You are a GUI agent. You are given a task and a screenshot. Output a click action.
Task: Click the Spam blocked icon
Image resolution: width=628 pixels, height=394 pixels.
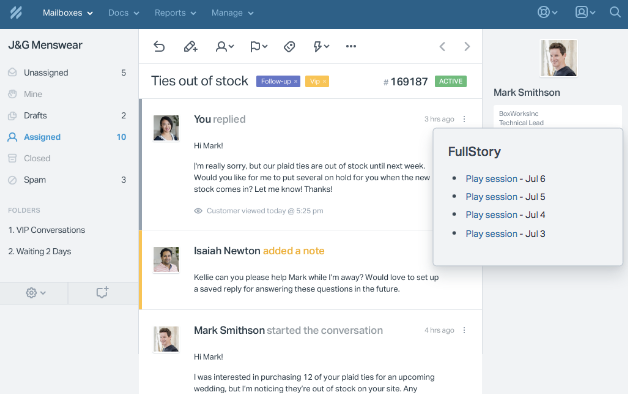12,180
